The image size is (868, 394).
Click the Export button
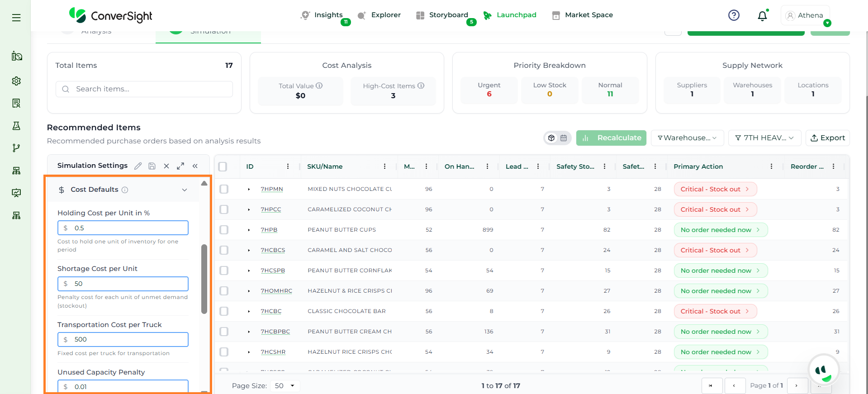tap(827, 138)
